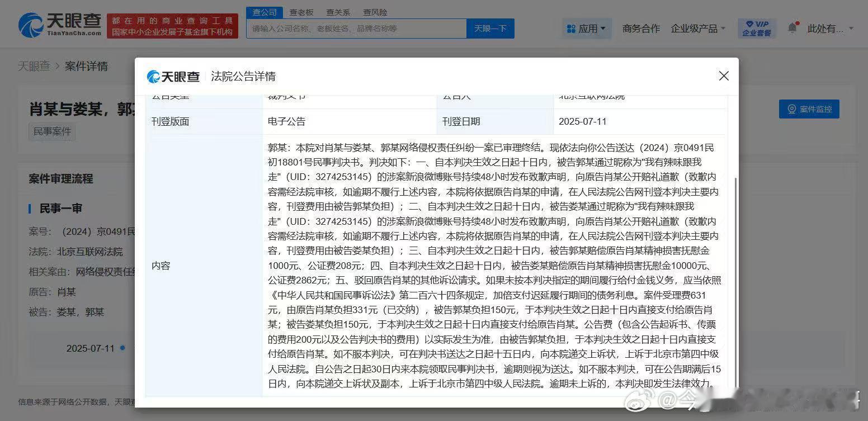868x421 pixels.
Task: Open the 商务合作 link
Action: [641, 29]
